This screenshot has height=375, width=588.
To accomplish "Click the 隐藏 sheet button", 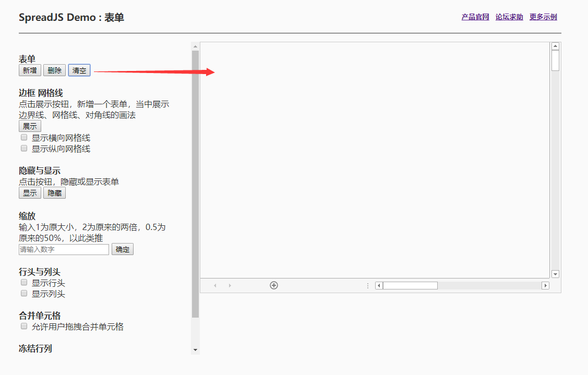I will [x=54, y=193].
